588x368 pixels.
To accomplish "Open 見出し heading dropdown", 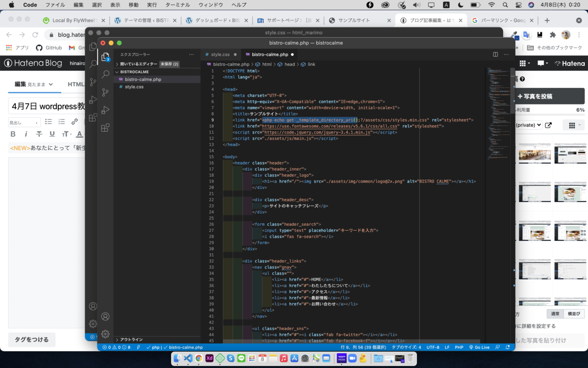I will pyautogui.click(x=24, y=122).
